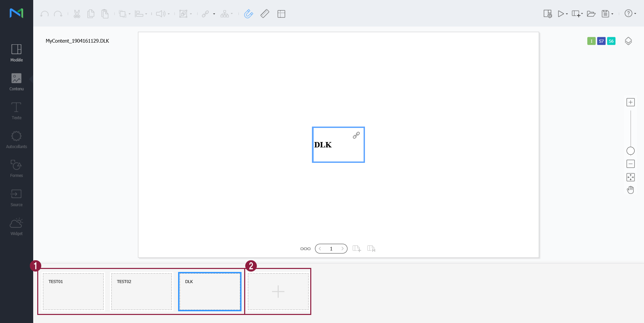
Task: Toggle the ruler display
Action: [265, 14]
